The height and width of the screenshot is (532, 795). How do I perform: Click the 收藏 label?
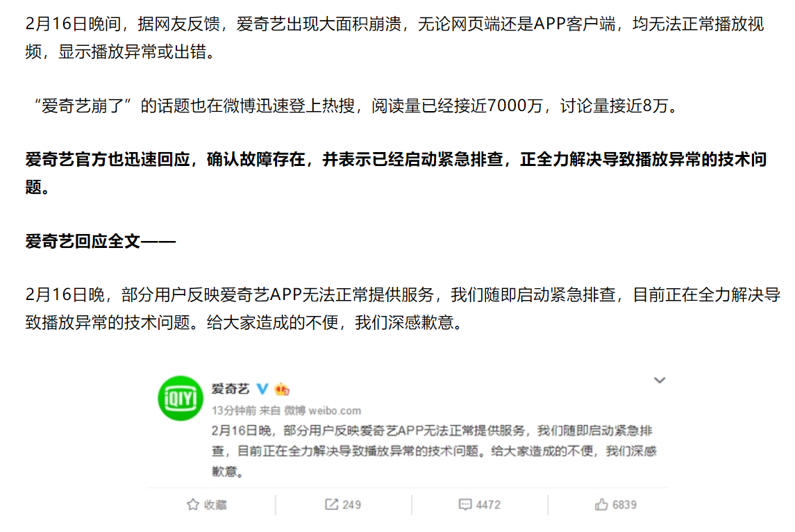pyautogui.click(x=215, y=505)
